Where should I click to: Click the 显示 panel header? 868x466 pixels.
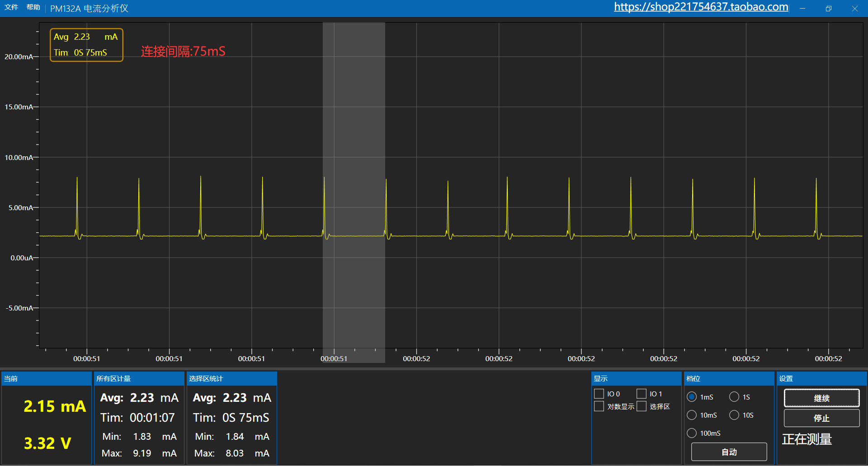tap(636, 378)
